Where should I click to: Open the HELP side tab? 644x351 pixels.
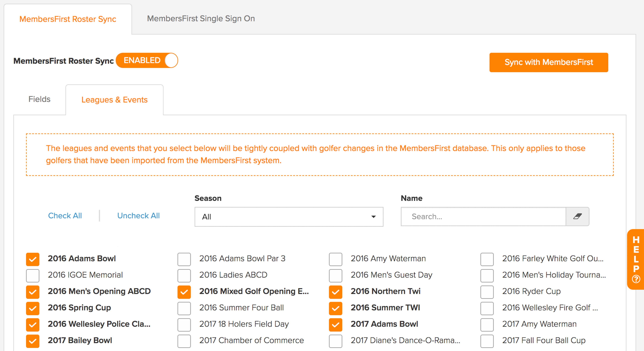pyautogui.click(x=636, y=259)
